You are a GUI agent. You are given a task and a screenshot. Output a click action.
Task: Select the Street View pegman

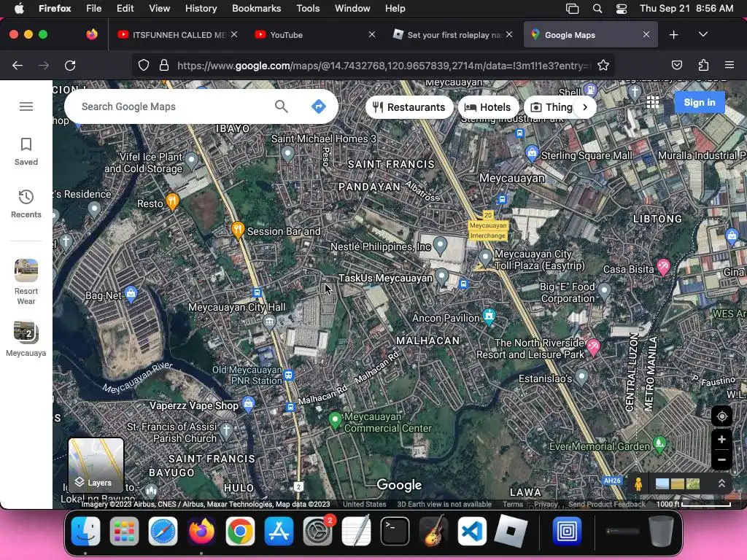click(638, 484)
